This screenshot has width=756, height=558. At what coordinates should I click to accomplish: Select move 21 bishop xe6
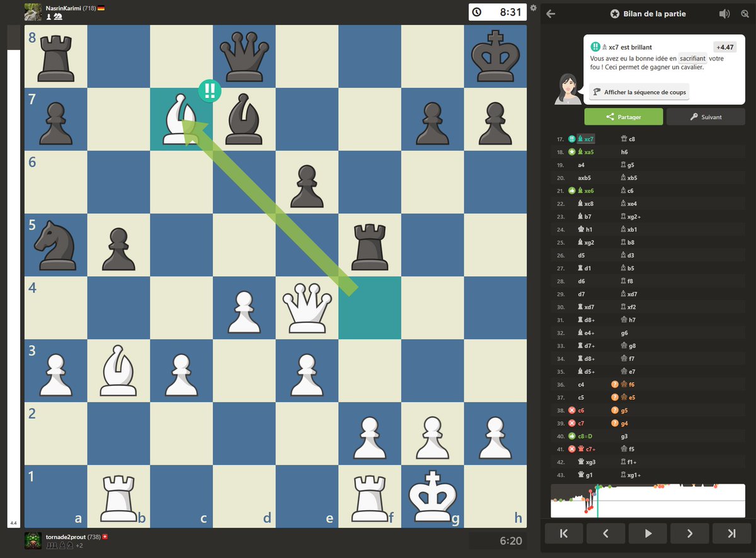[x=586, y=190]
